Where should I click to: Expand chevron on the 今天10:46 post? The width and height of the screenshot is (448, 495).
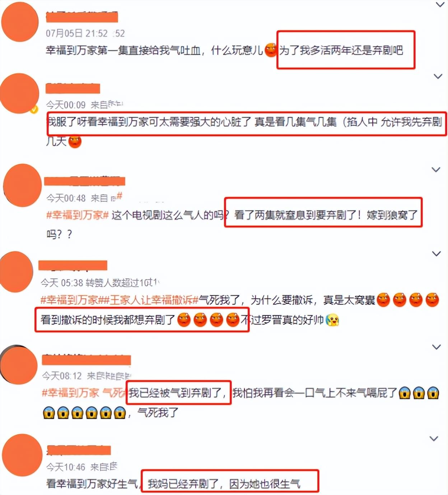[x=434, y=439]
